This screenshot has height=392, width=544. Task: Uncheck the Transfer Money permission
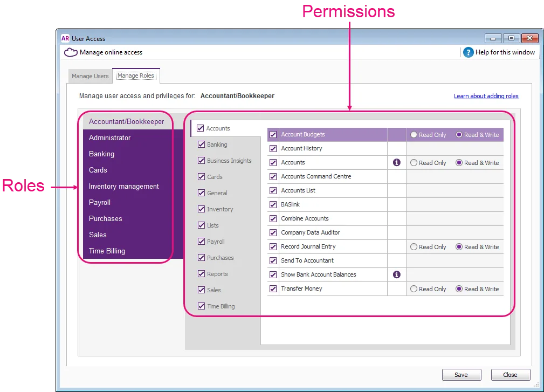point(273,288)
